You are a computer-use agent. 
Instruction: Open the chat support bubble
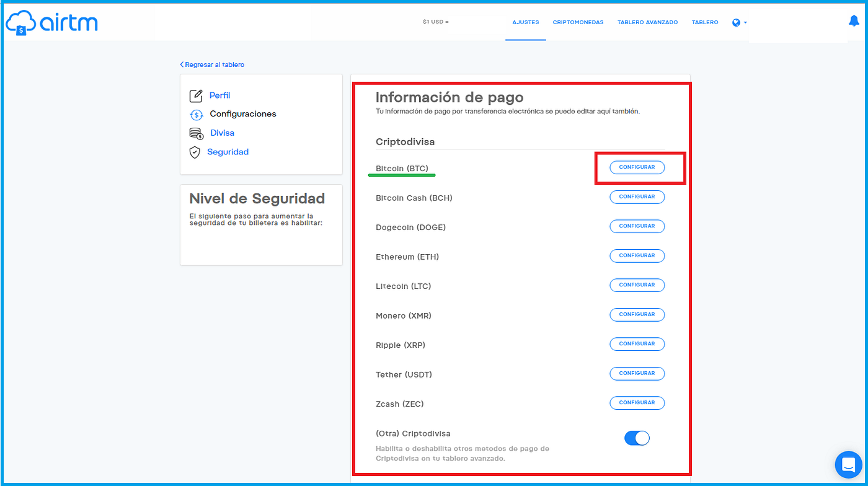point(848,464)
